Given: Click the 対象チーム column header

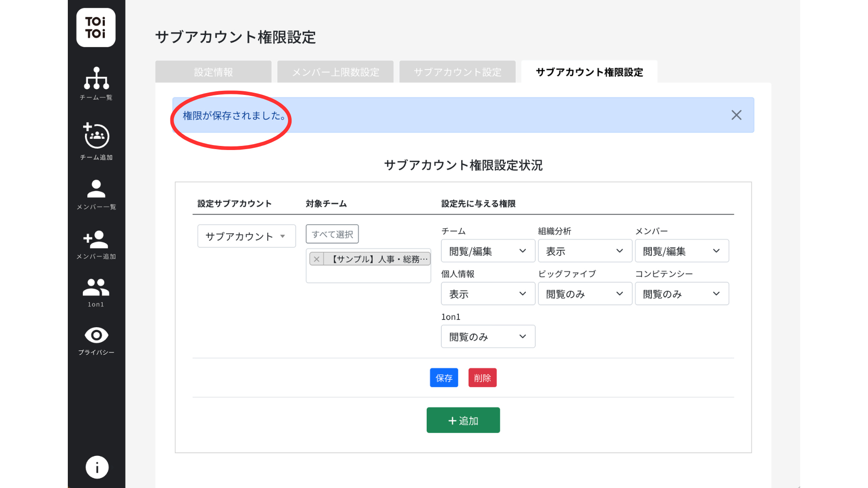Looking at the screenshot, I should pyautogui.click(x=326, y=204).
